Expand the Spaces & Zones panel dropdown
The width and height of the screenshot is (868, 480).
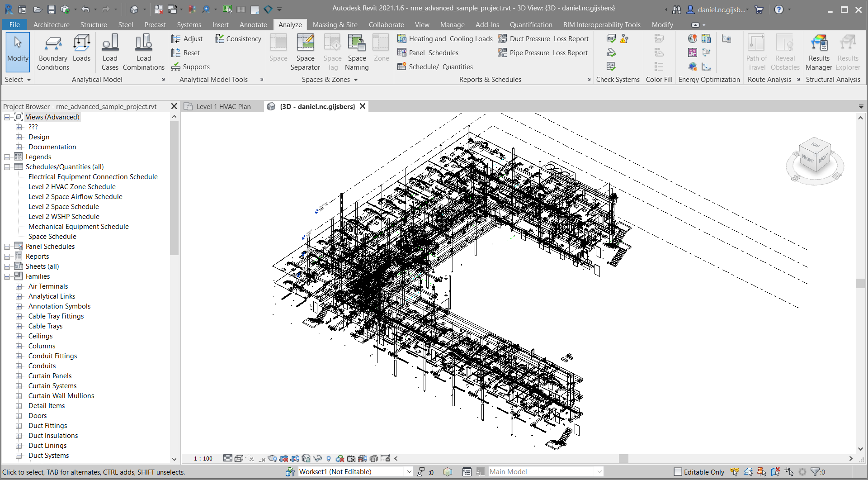[356, 80]
